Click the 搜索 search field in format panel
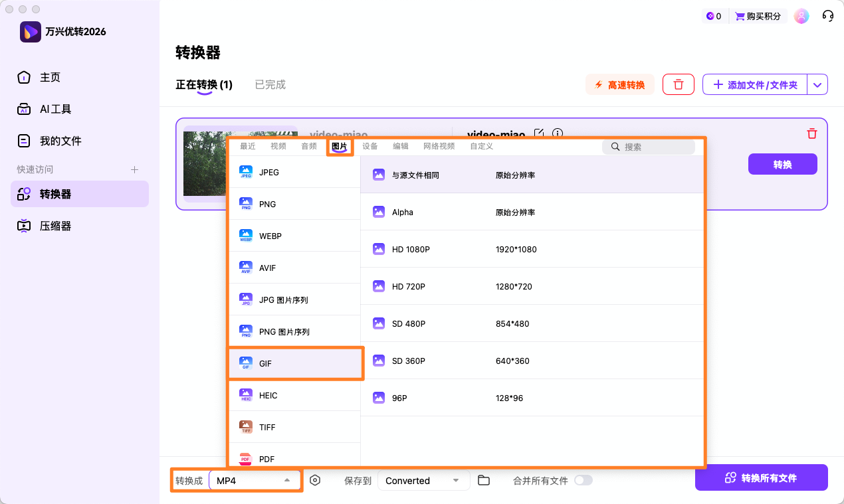Image resolution: width=844 pixels, height=504 pixels. [x=649, y=147]
